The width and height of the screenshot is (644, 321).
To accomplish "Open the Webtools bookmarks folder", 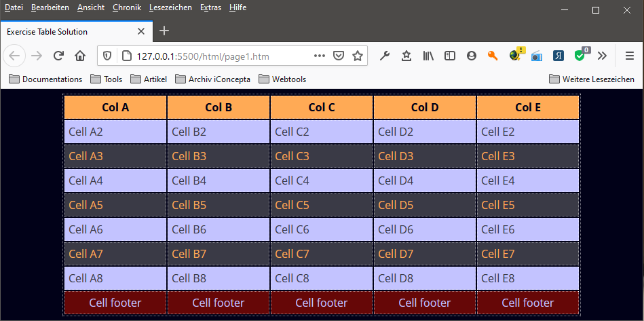I will point(282,79).
